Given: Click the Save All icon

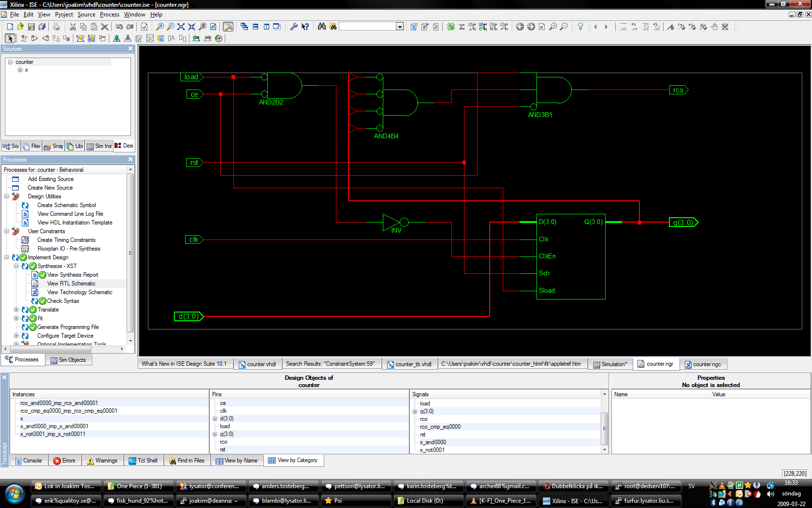Looking at the screenshot, I should coord(42,27).
